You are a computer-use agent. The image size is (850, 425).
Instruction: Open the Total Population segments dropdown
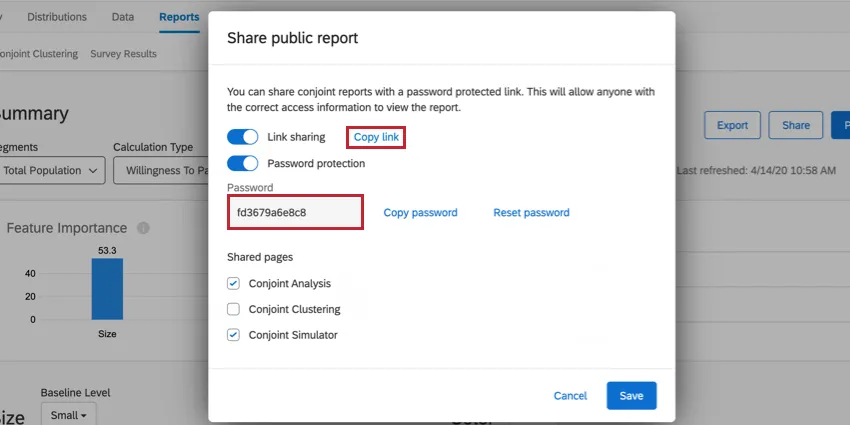[51, 171]
